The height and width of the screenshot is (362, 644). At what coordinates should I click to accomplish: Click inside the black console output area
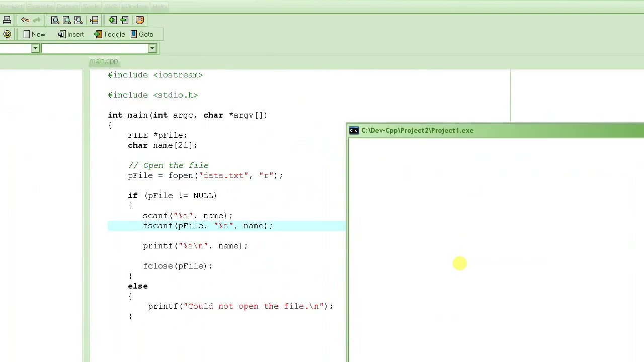497,250
